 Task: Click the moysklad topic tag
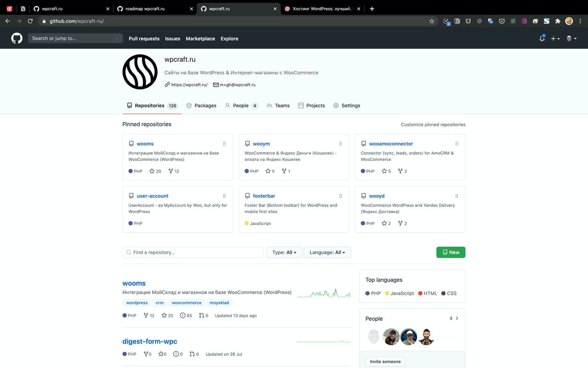pyautogui.click(x=219, y=303)
